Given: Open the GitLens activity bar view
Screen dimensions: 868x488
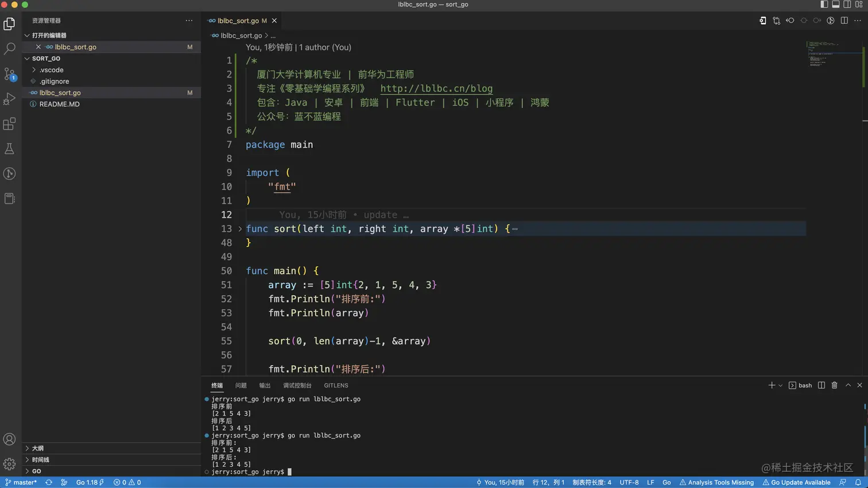Looking at the screenshot, I should [x=9, y=173].
